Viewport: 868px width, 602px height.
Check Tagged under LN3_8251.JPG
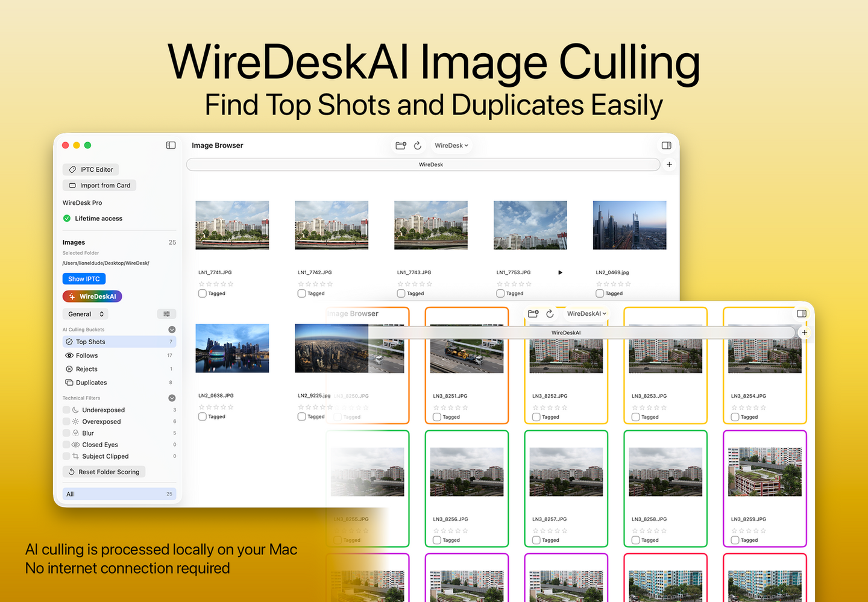(437, 417)
